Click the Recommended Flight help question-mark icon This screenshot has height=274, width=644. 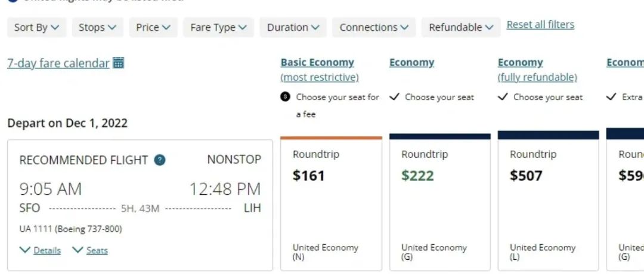[159, 160]
